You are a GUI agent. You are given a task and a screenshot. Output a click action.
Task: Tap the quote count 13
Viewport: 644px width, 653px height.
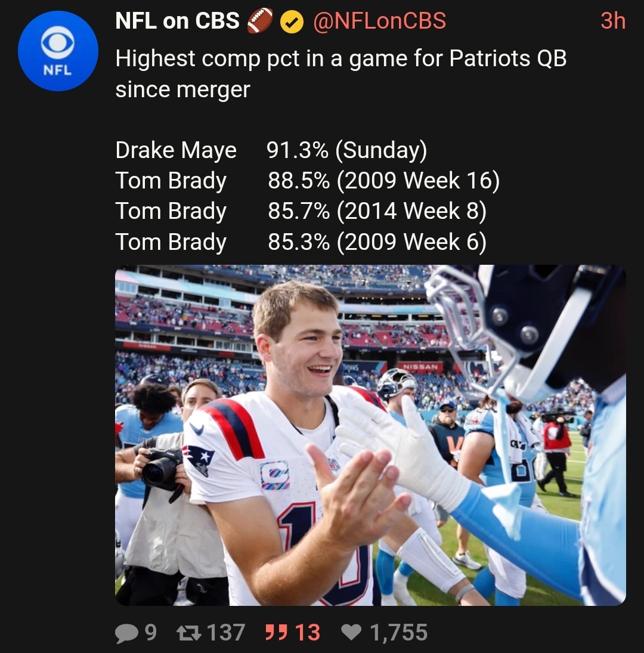tap(308, 633)
